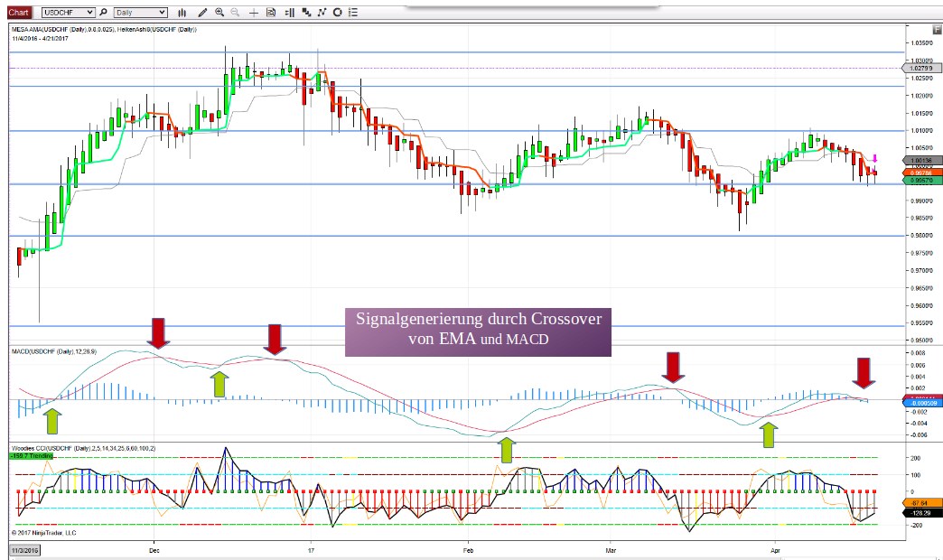Click the zoom out magnifier icon
Viewport: 943px width, 560px height.
point(235,12)
